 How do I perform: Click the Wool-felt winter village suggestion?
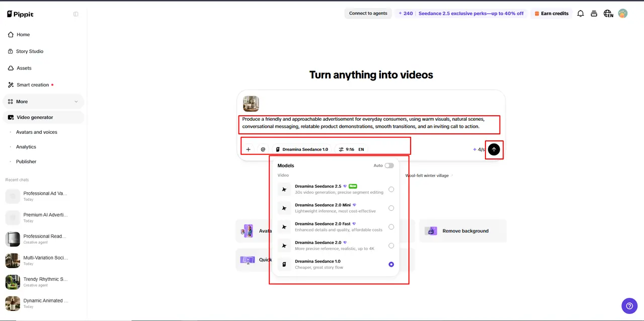429,176
